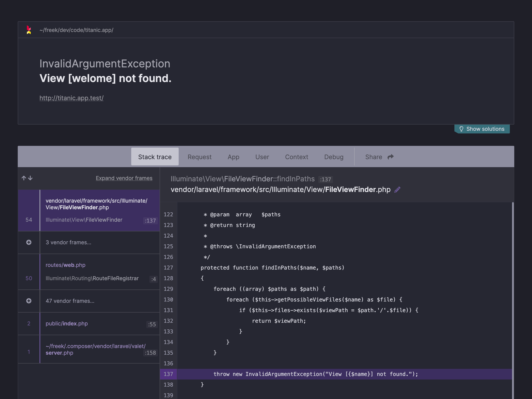
Task: Click the Share arrow icon
Action: tap(391, 157)
